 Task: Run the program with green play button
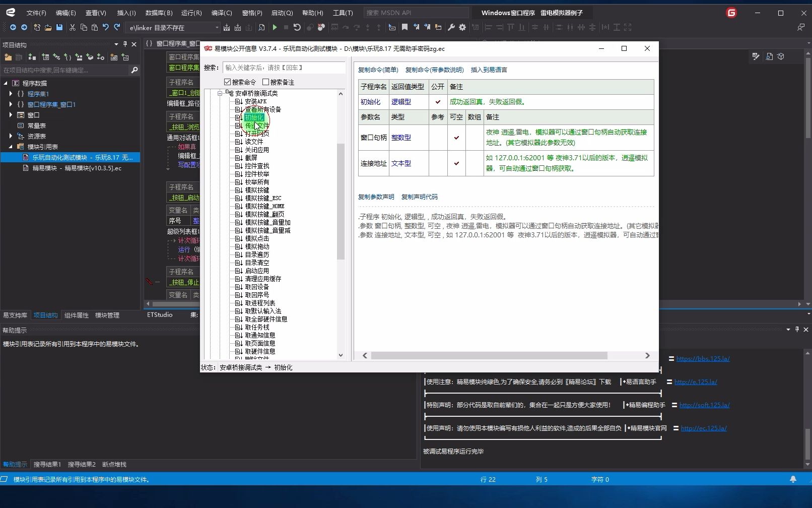click(x=275, y=27)
